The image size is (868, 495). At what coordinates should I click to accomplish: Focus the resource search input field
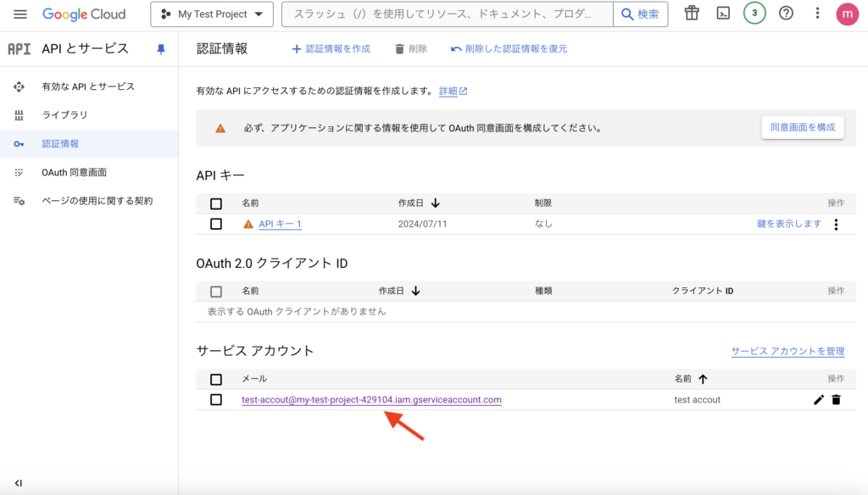(x=448, y=14)
